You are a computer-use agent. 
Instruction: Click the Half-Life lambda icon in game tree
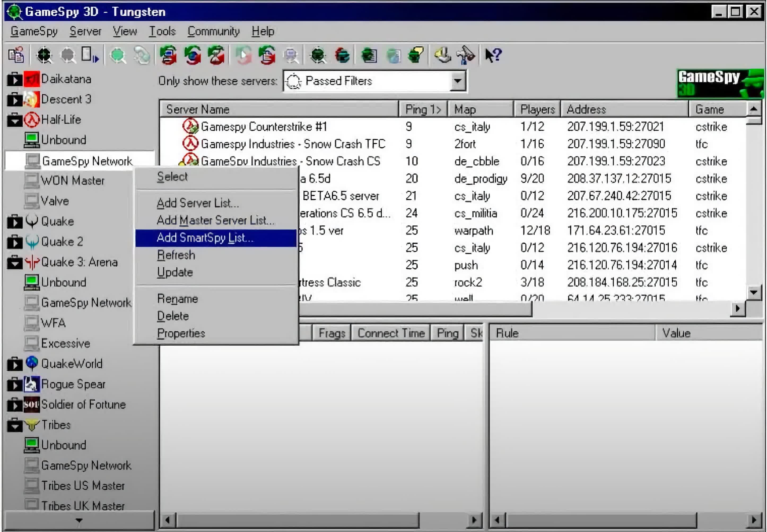(x=32, y=120)
